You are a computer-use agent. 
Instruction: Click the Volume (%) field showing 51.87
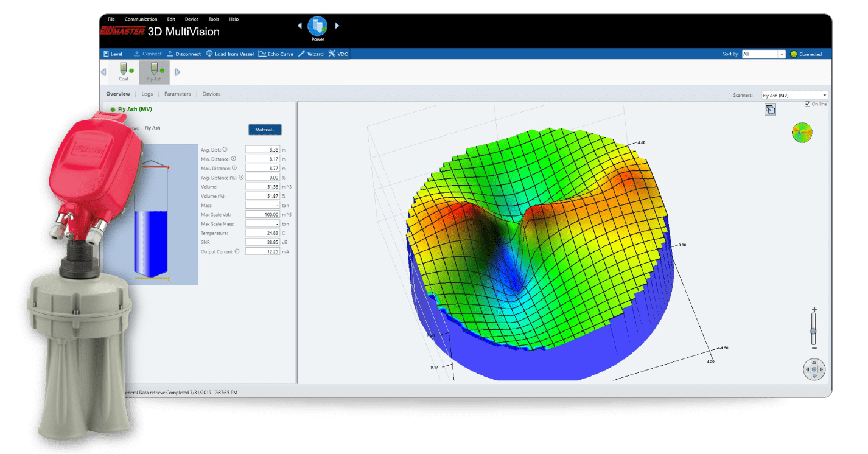point(262,196)
